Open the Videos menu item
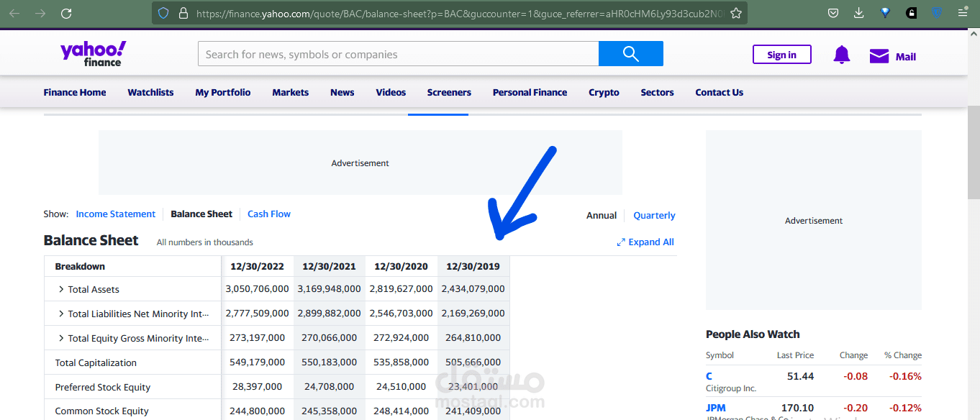Viewport: 980px width, 420px height. point(391,92)
